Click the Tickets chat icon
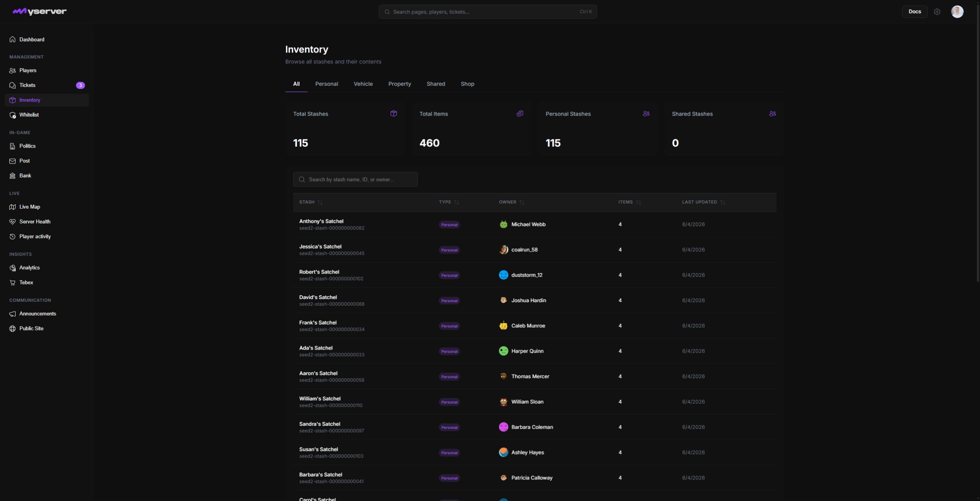The height and width of the screenshot is (501, 980). coord(13,85)
